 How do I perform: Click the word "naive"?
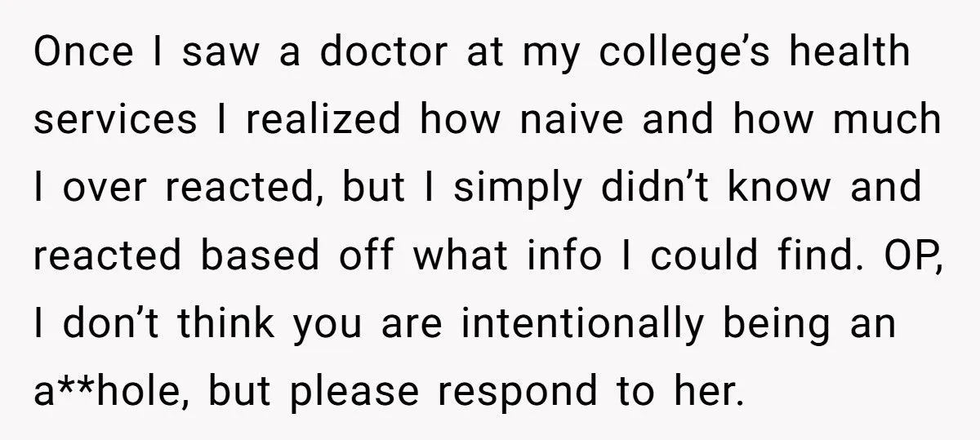tap(582, 121)
